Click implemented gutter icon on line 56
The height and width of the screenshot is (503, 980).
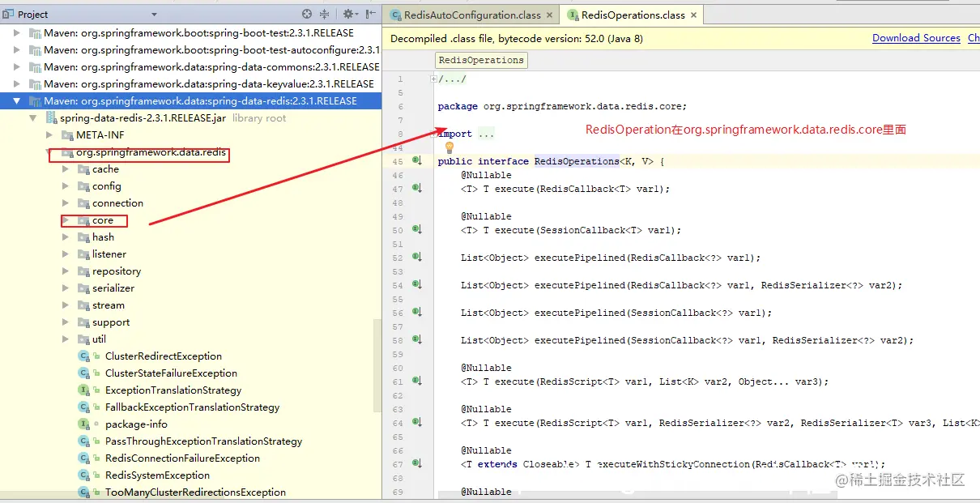pyautogui.click(x=417, y=312)
